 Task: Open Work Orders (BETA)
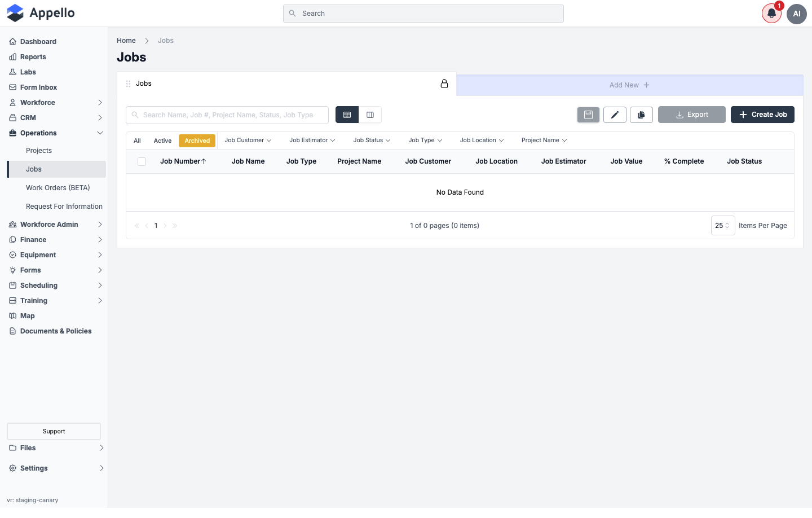tap(58, 188)
